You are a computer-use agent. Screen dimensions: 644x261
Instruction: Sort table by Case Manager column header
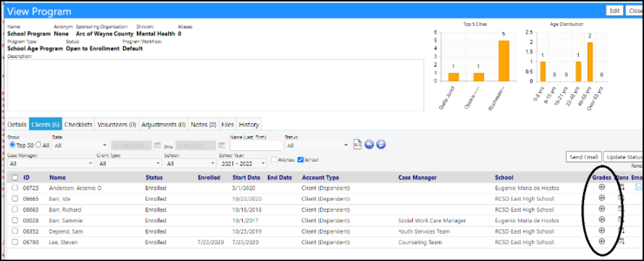417,178
